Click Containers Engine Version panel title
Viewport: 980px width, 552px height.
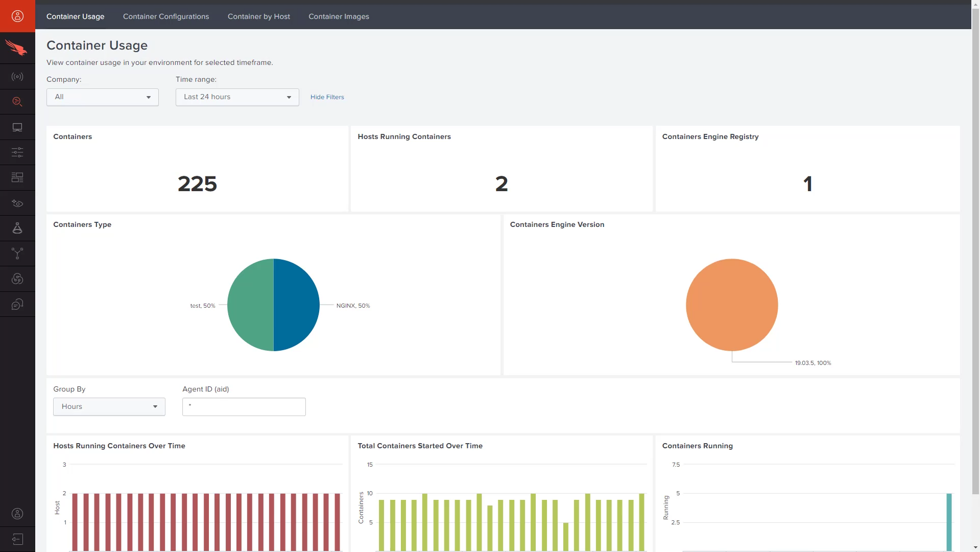(x=557, y=224)
